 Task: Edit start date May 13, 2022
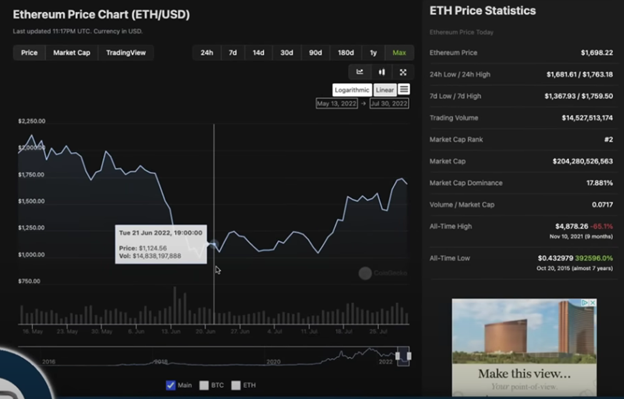pos(337,103)
